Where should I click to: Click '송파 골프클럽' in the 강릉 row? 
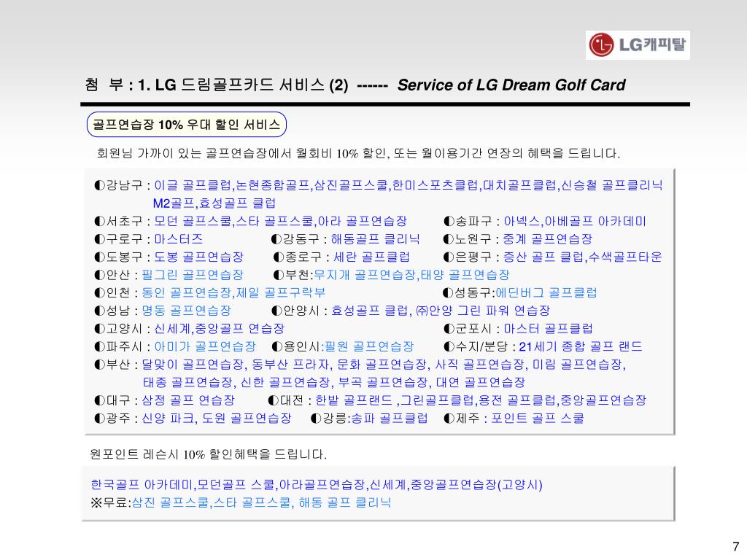coord(389,419)
